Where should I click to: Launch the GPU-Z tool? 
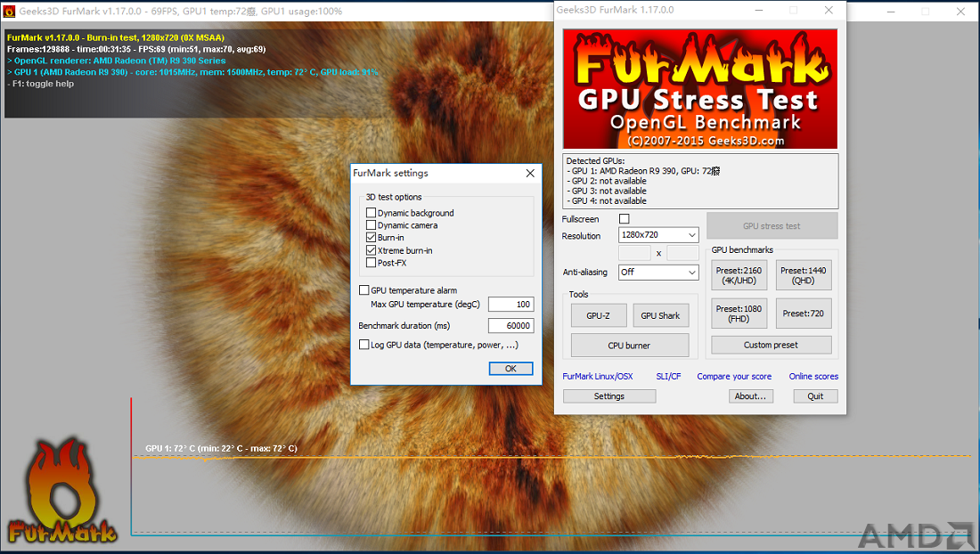click(x=599, y=315)
